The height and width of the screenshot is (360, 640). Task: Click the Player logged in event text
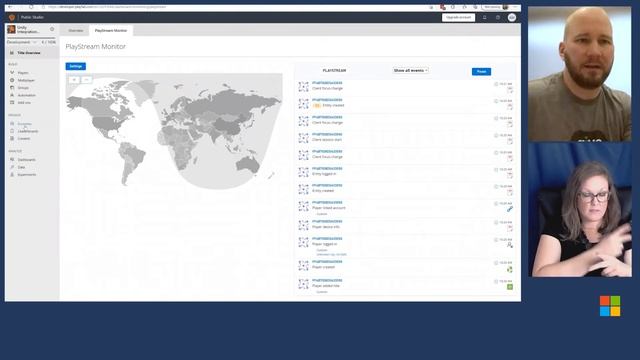(x=324, y=244)
